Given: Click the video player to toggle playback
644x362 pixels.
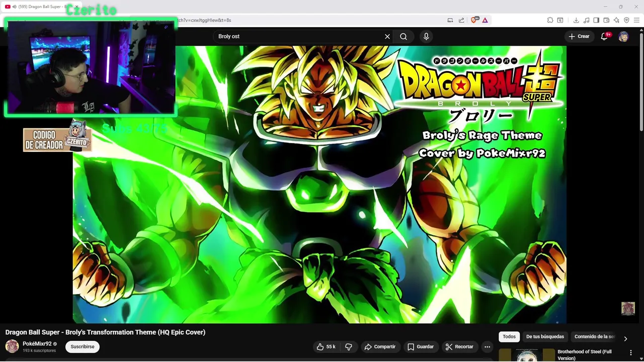Looking at the screenshot, I should [x=319, y=185].
